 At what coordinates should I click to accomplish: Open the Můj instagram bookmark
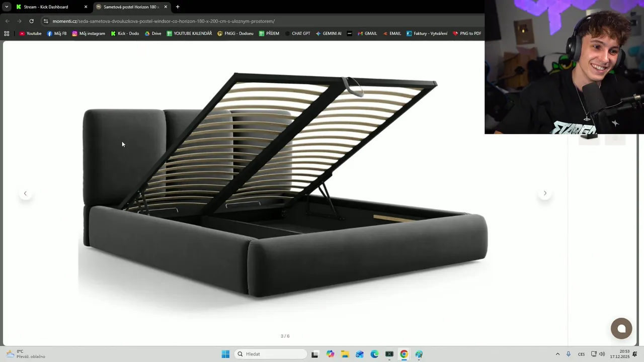point(89,34)
